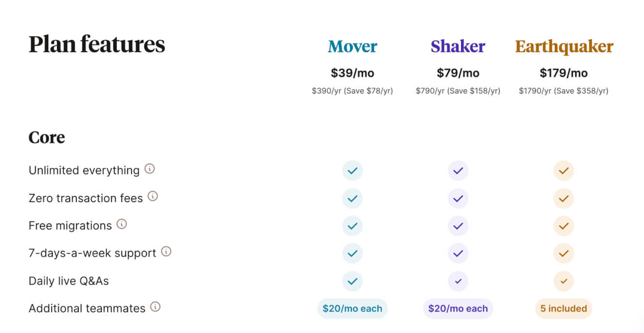Click Mover checkmark for Unlimited everything
This screenshot has height=333, width=644.
click(352, 171)
